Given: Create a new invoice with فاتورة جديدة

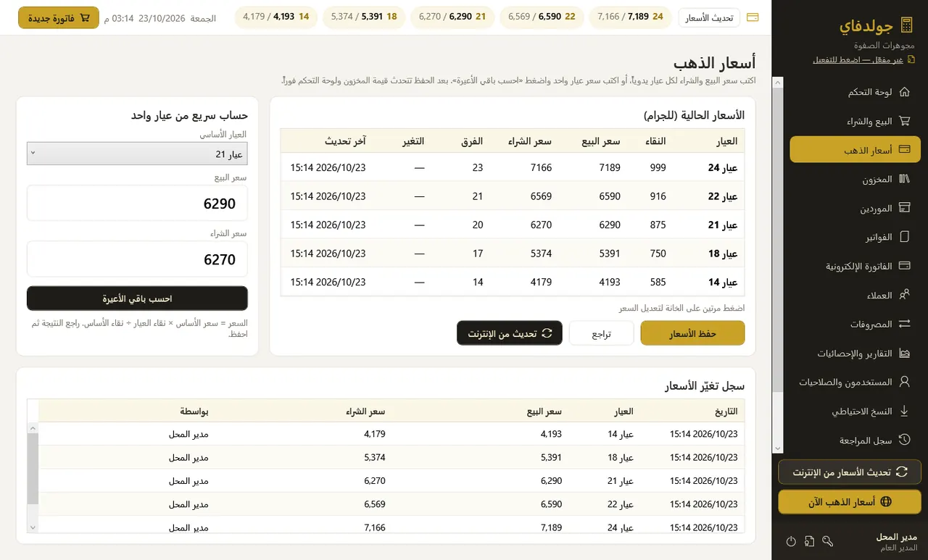Looking at the screenshot, I should click(59, 17).
